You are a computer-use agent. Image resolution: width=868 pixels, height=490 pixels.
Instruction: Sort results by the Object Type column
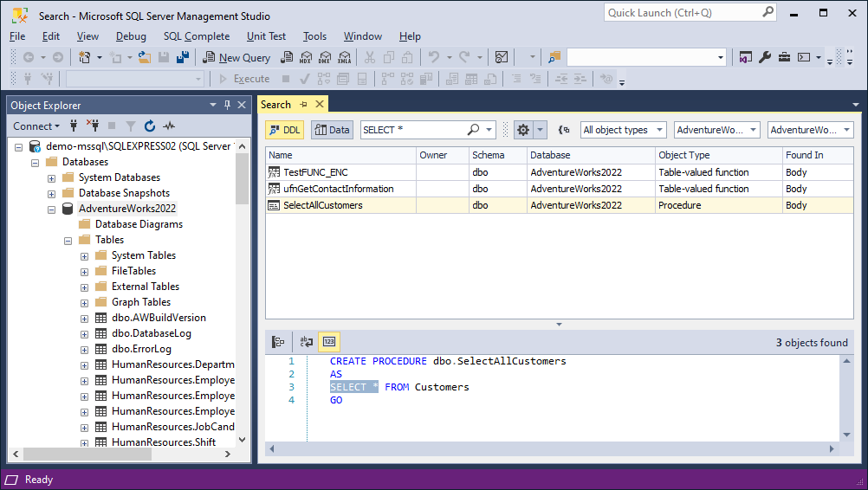click(718, 155)
